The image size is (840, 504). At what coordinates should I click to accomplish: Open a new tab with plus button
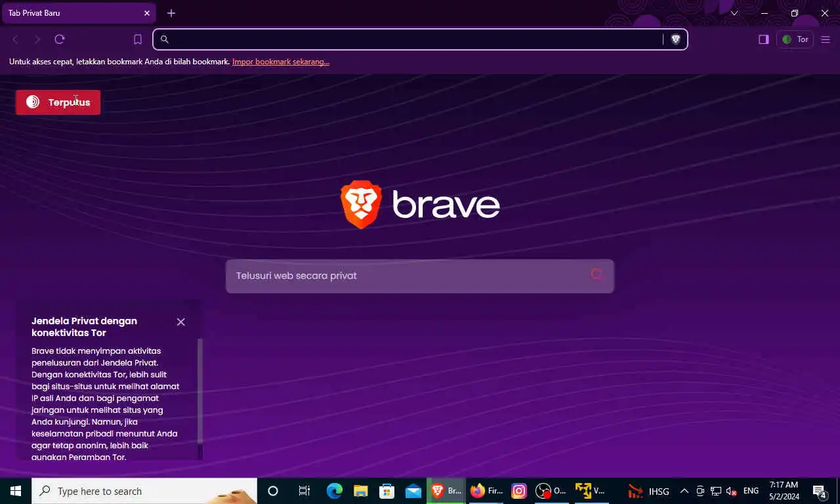(x=171, y=13)
